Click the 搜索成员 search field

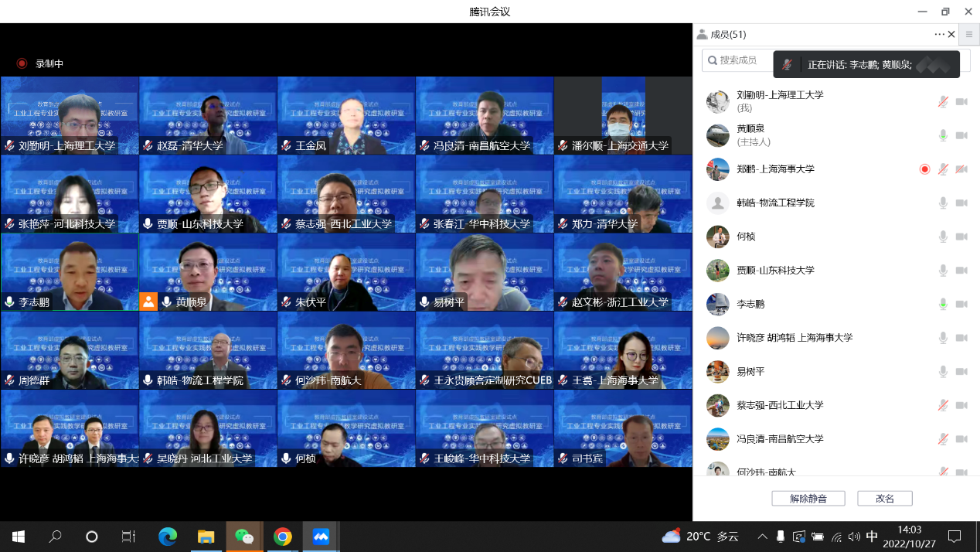pos(742,60)
